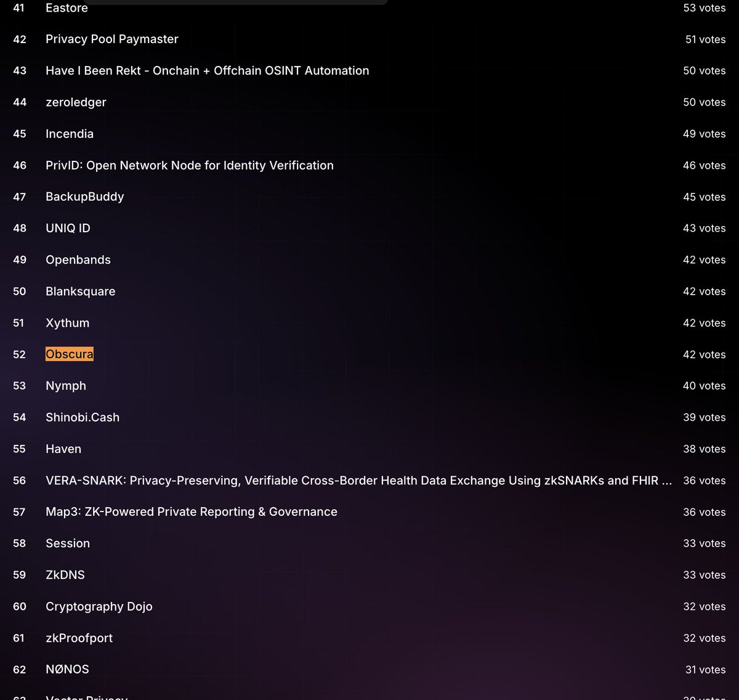Screen dimensions: 739x700
Task: Click rank number 41
Action: pyautogui.click(x=19, y=8)
